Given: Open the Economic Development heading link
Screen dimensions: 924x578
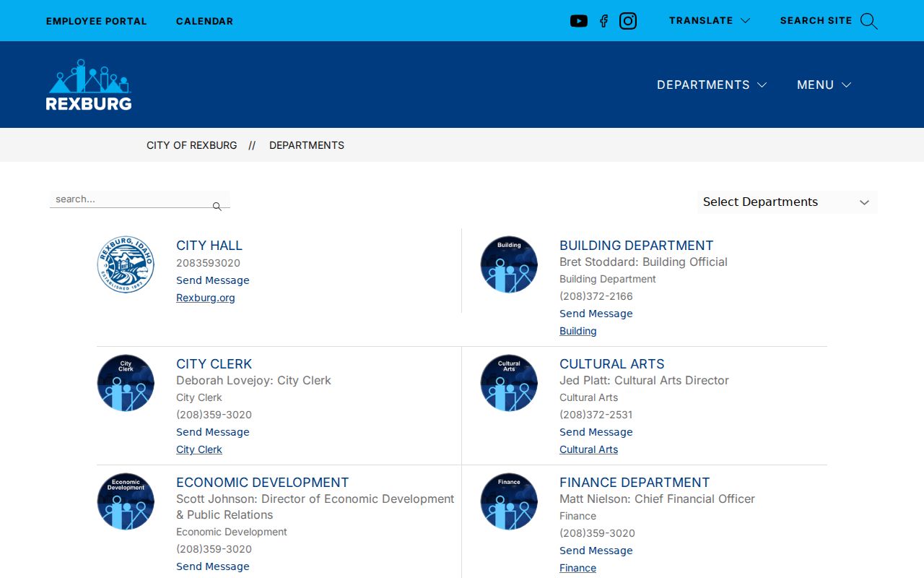Looking at the screenshot, I should (263, 483).
